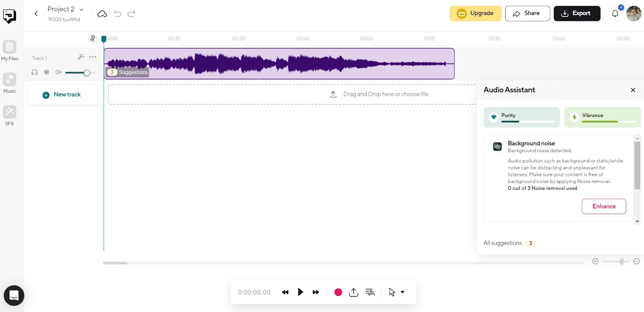Start recording with the red button
Viewport: 644px width, 312px height.
[338, 292]
